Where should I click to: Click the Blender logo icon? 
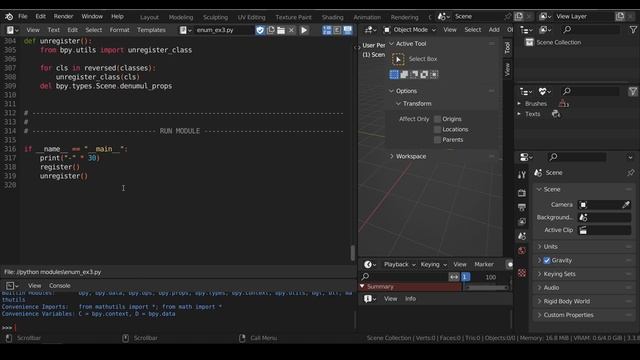point(9,17)
